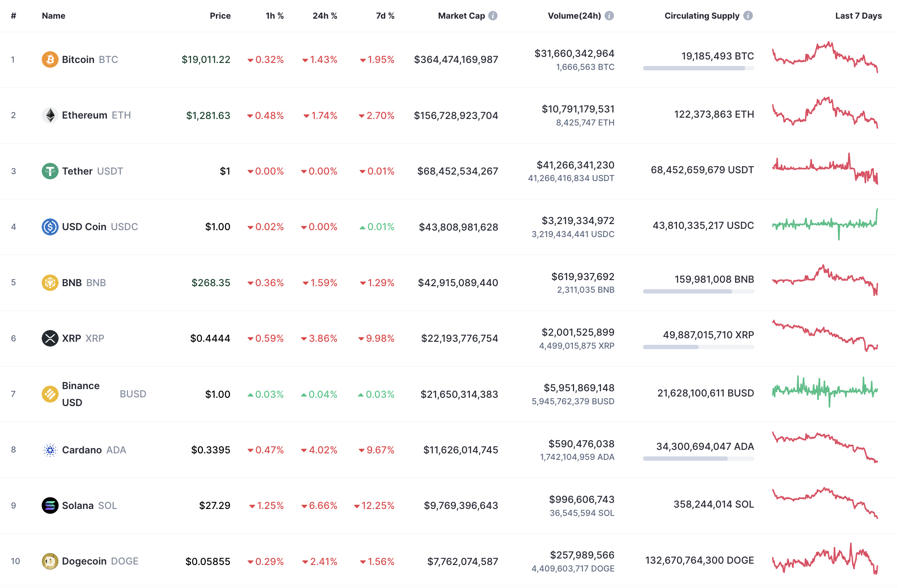Click the BNB coin logo

point(50,282)
